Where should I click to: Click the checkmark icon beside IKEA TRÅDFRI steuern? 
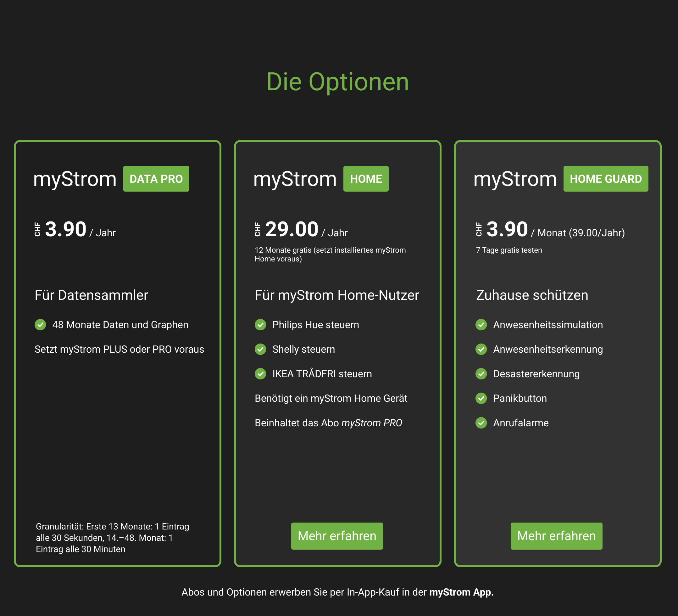tap(260, 374)
